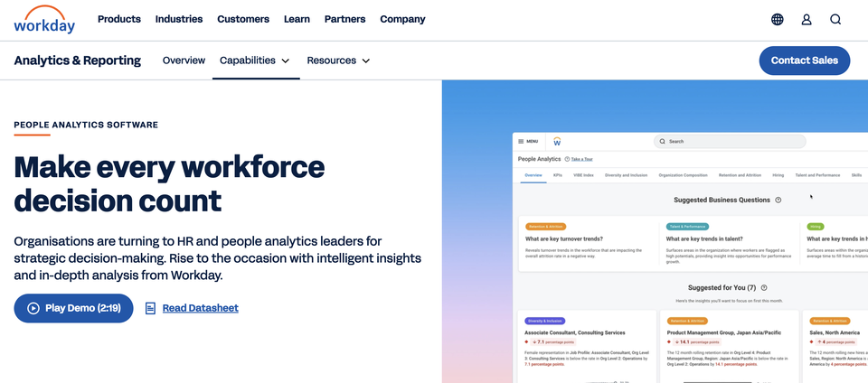Open the Company menu
868x383 pixels.
(x=402, y=19)
